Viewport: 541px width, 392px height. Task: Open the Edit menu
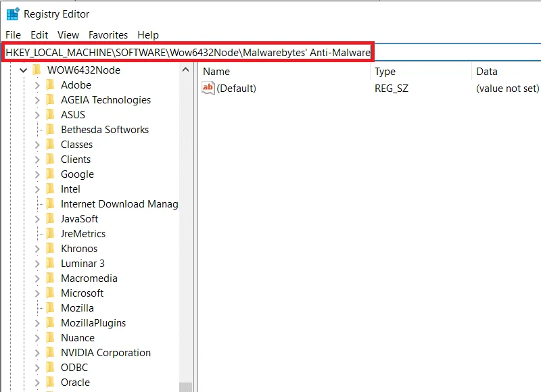pos(39,35)
